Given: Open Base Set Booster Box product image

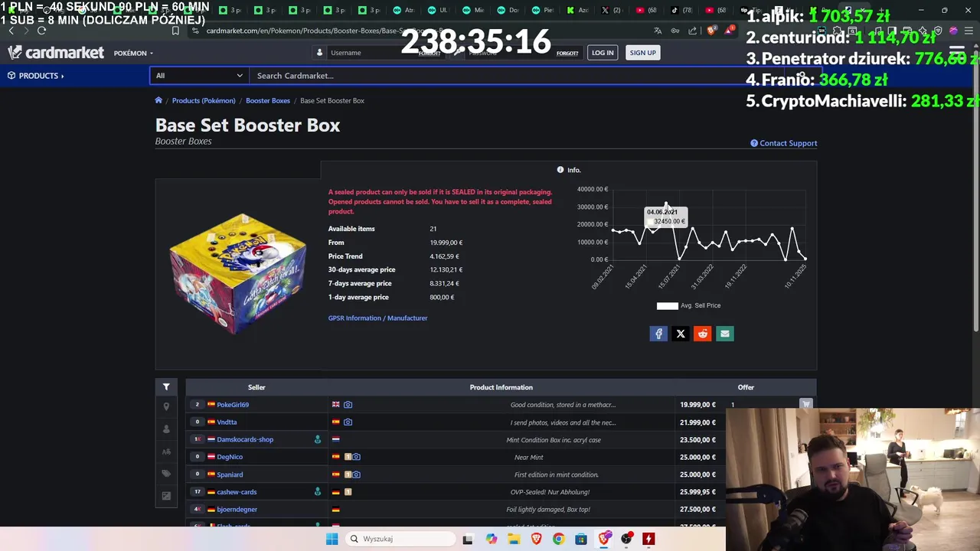Looking at the screenshot, I should tap(237, 274).
